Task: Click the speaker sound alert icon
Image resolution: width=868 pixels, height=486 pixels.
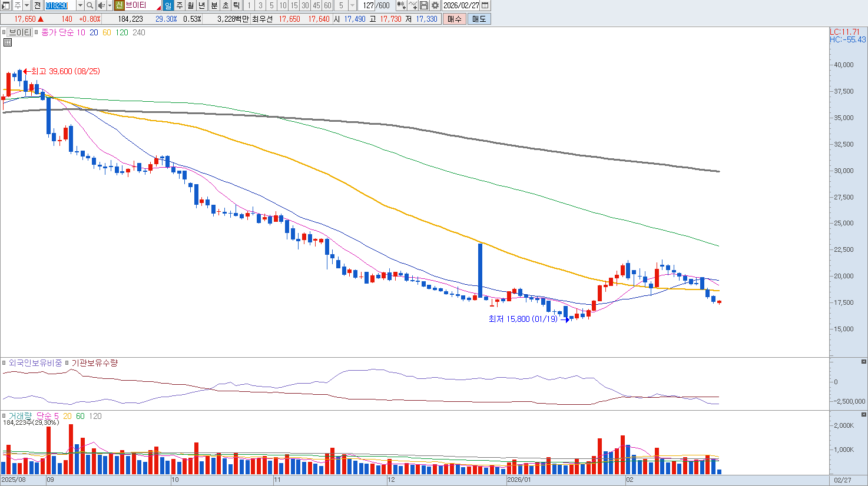Action: click(x=101, y=5)
